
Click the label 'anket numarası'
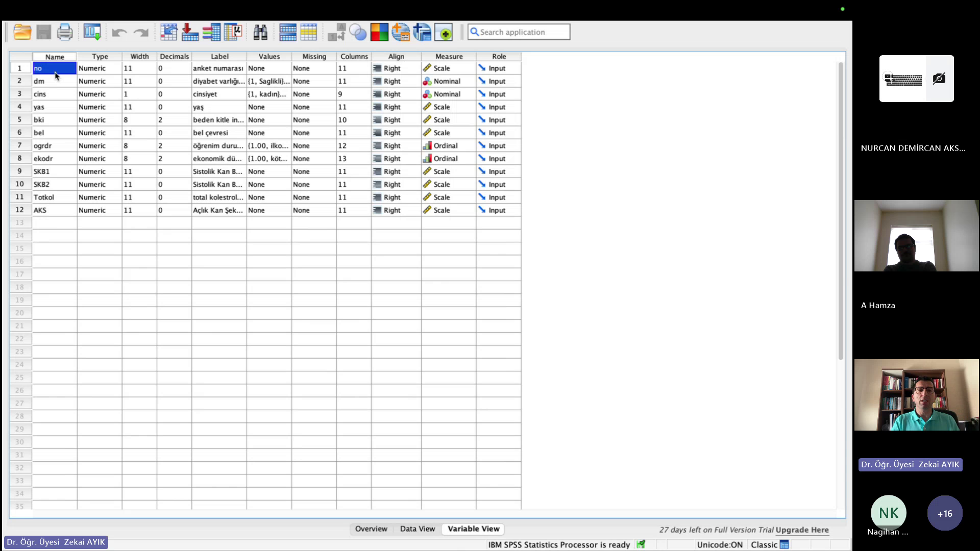pyautogui.click(x=218, y=68)
